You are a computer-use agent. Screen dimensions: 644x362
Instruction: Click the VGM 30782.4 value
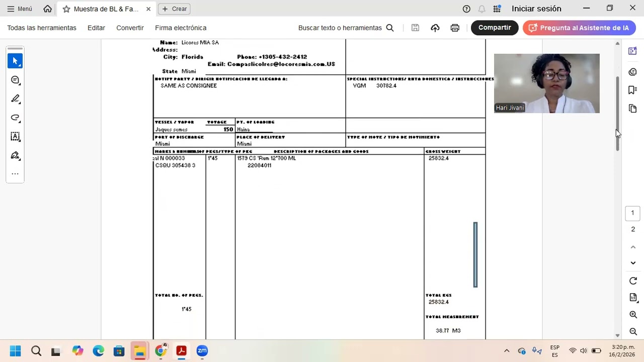click(x=375, y=86)
